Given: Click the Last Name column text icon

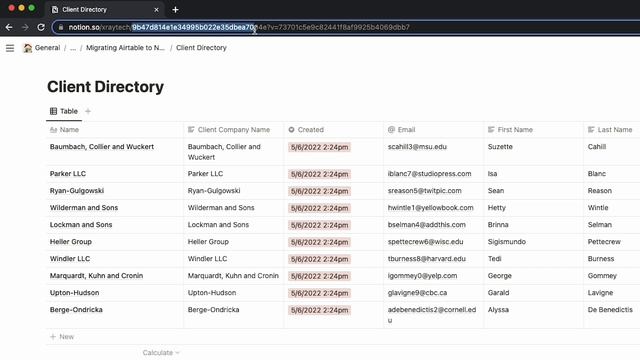Looking at the screenshot, I should point(591,130).
